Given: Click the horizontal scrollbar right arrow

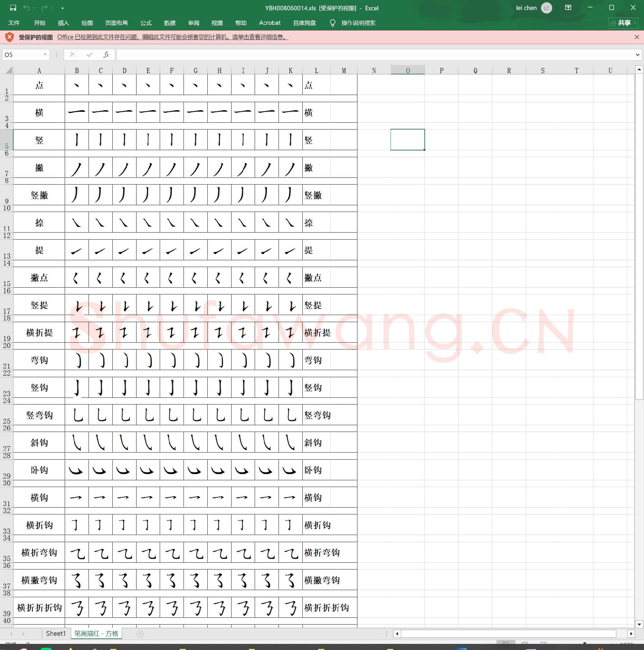Looking at the screenshot, I should pyautogui.click(x=631, y=634).
